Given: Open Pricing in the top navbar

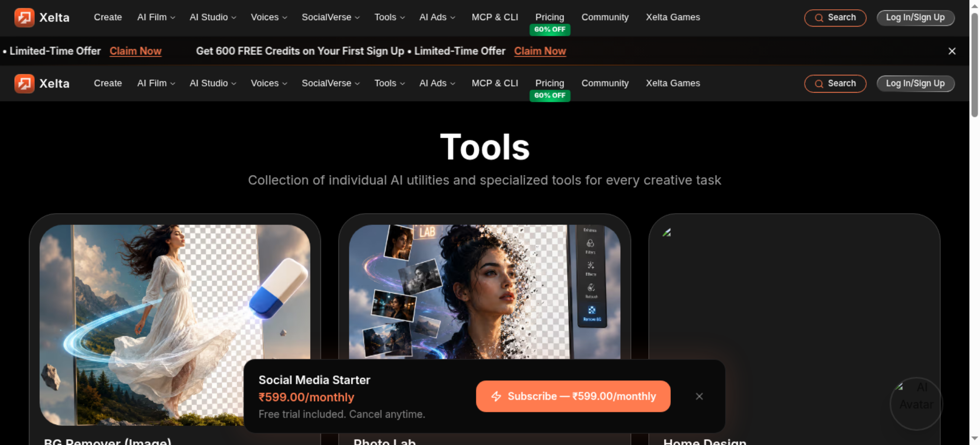Looking at the screenshot, I should tap(550, 17).
